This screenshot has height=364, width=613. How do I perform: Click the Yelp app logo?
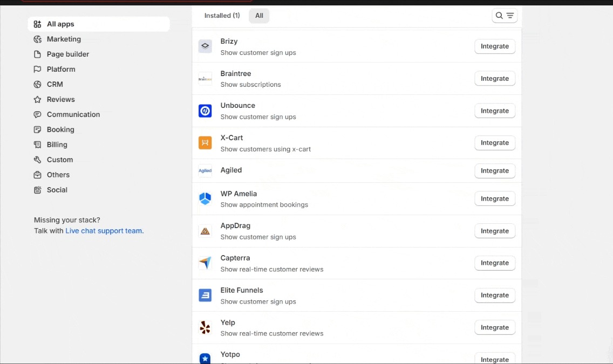click(x=205, y=328)
